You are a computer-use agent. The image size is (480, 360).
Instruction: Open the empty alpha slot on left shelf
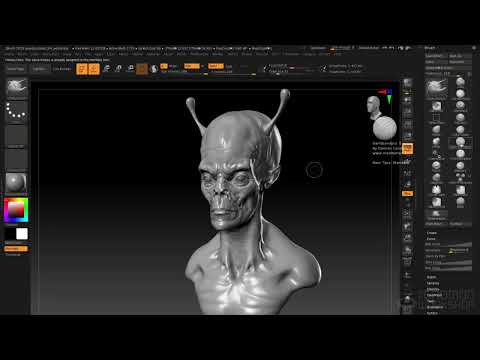16,135
